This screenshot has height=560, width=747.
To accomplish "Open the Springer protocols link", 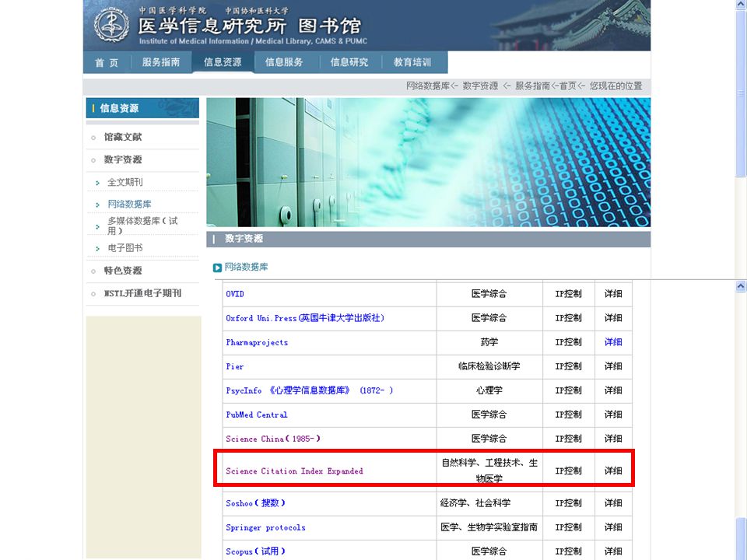I will [266, 527].
